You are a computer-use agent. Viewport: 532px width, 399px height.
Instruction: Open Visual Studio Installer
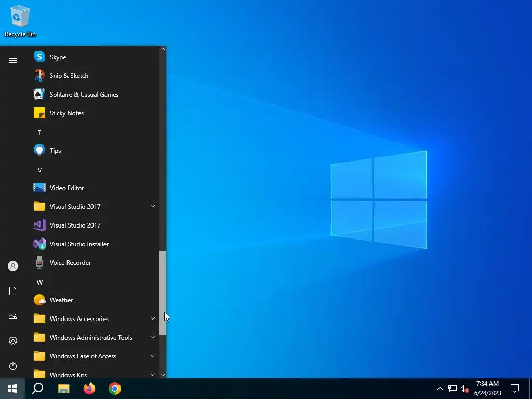coord(95,244)
